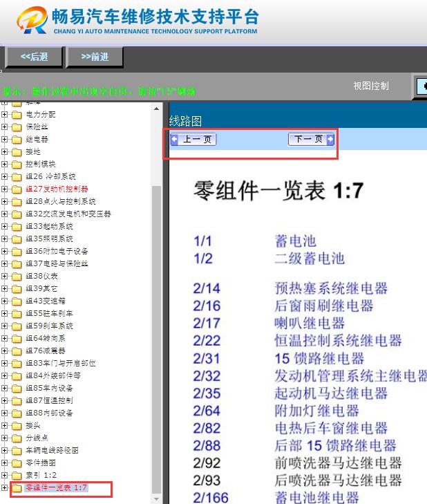This screenshot has width=427, height=504.
Task: Go to next page with 下一页
Action: pos(311,139)
